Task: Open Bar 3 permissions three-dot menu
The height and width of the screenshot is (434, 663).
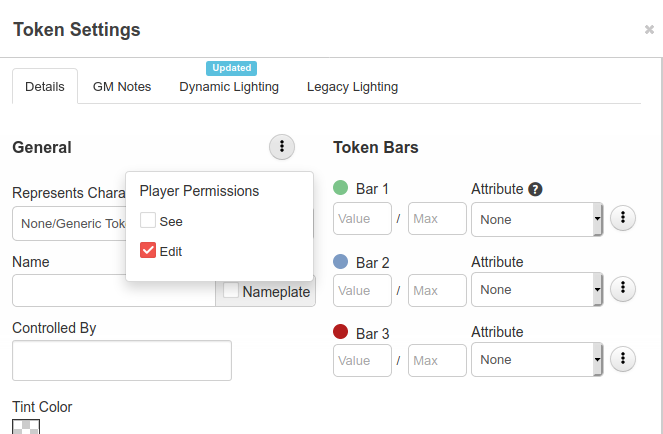Action: coord(623,359)
